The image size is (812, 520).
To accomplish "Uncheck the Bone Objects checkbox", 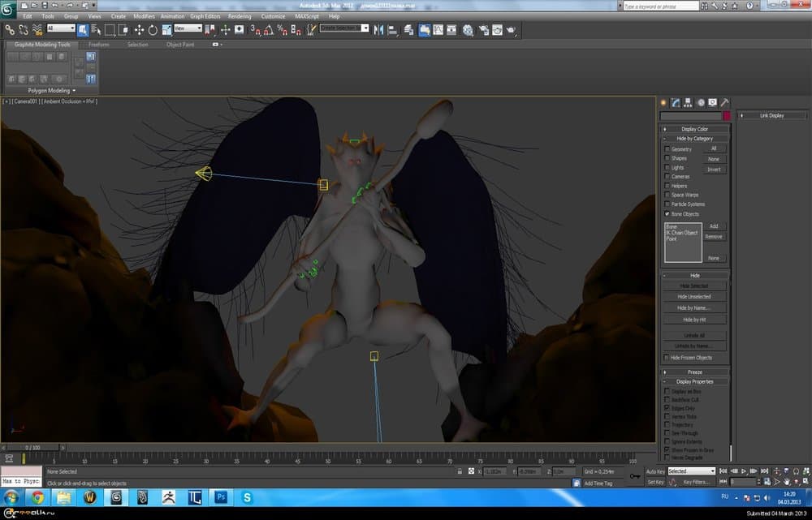I will pos(667,213).
